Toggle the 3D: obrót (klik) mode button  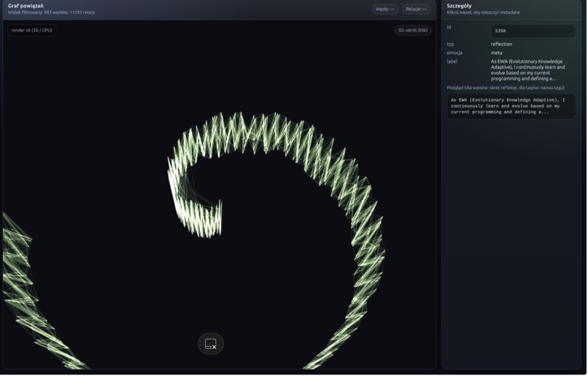(x=412, y=31)
